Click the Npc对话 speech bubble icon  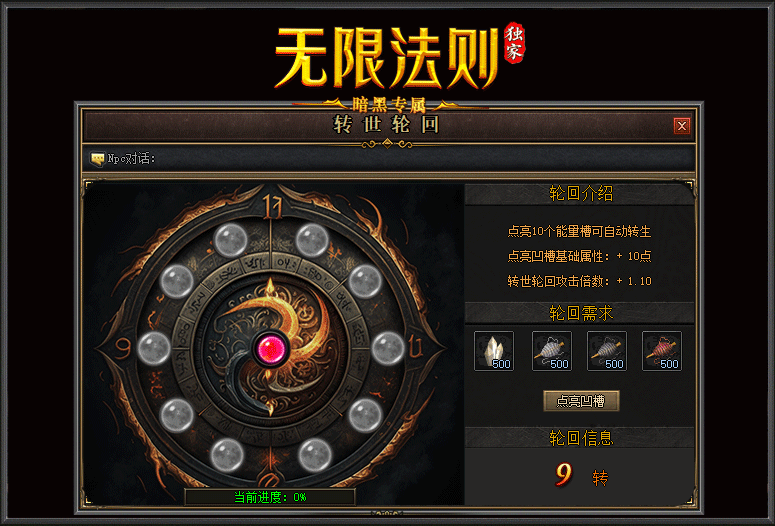coord(97,159)
